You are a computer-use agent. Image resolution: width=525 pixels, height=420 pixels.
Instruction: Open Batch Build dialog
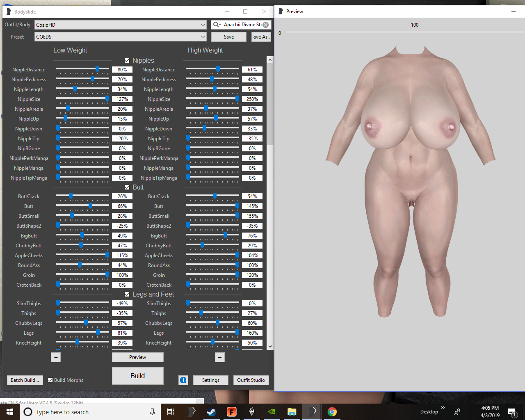coord(25,380)
